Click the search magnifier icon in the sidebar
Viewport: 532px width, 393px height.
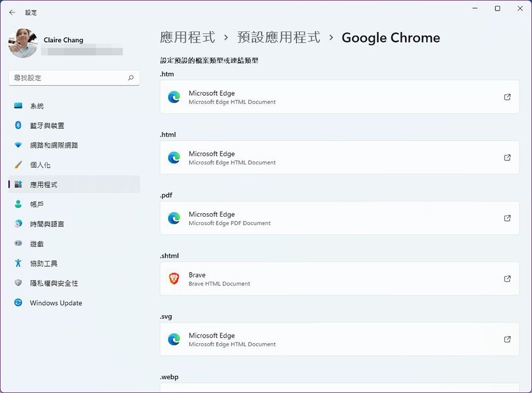pyautogui.click(x=131, y=78)
